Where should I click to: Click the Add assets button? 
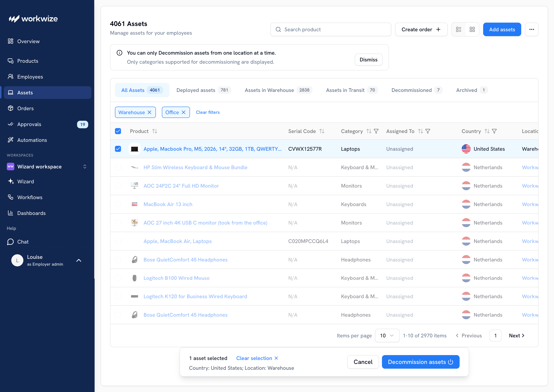tap(502, 29)
